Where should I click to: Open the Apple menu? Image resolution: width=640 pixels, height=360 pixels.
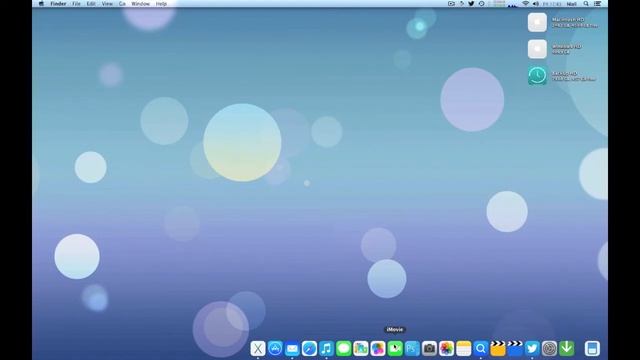click(41, 4)
